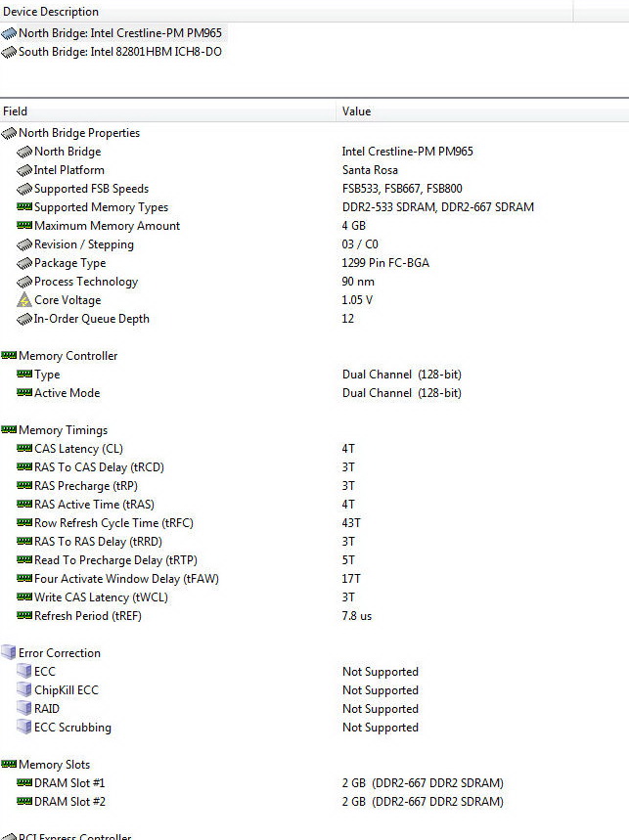This screenshot has width=629, height=840.
Task: Click the Intel Platform Santa Rosa value
Action: coord(370,170)
